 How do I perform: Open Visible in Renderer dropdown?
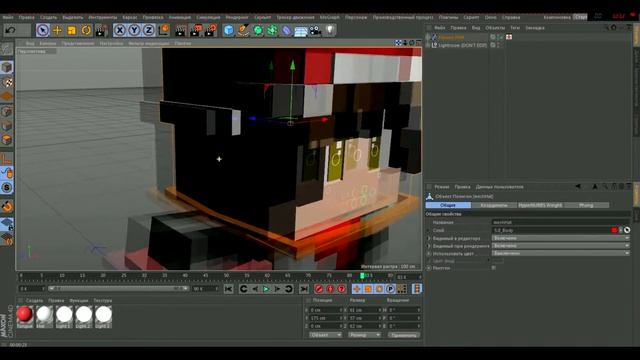pos(560,246)
